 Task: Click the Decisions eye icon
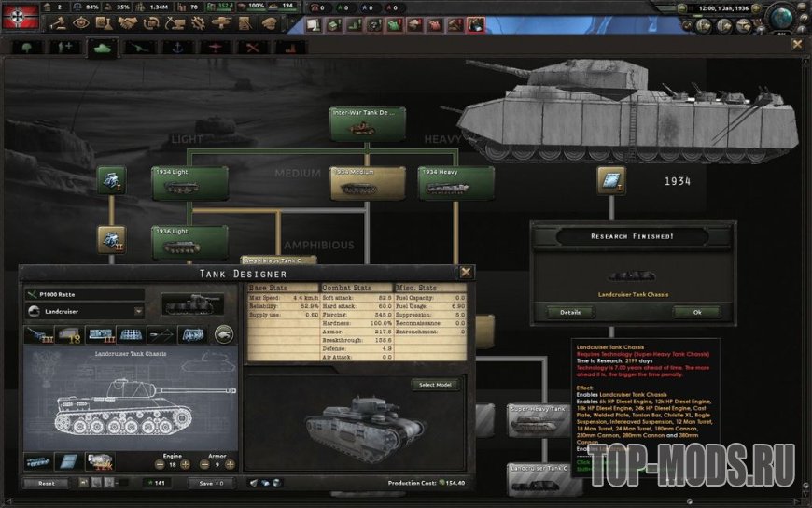click(x=81, y=22)
